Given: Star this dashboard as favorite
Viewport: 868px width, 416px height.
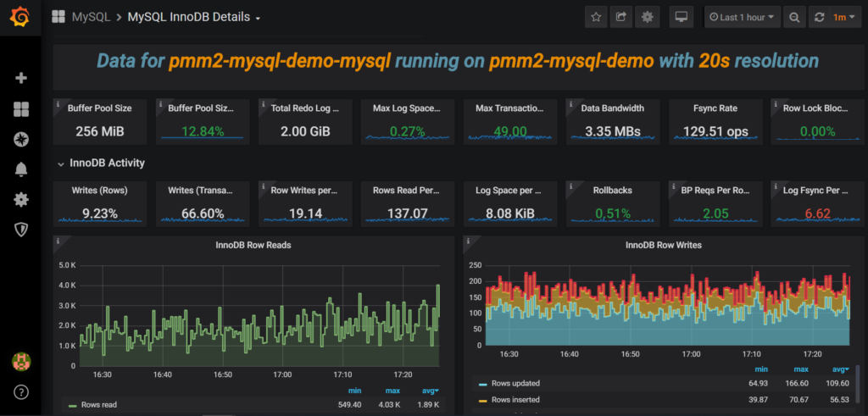Looking at the screenshot, I should click(x=596, y=17).
